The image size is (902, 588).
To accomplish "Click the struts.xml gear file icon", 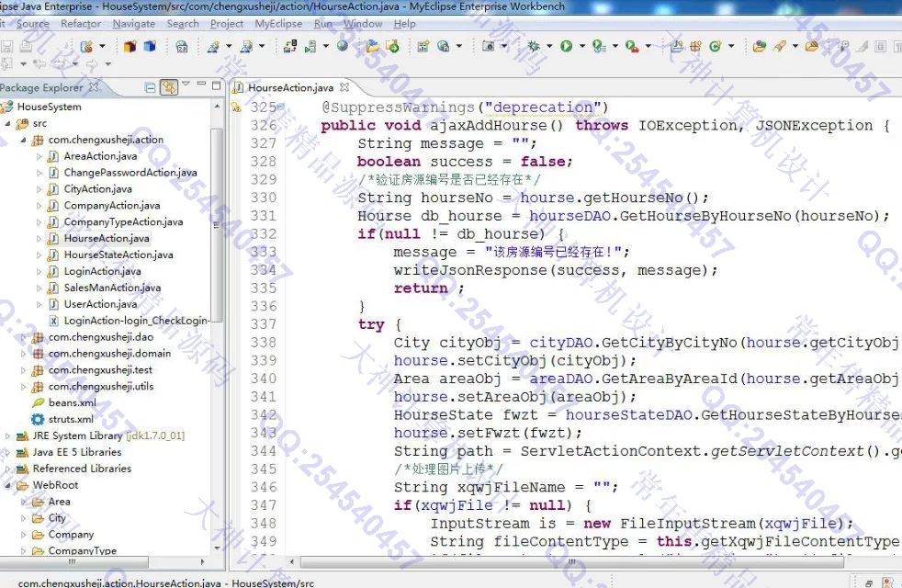I will click(38, 420).
